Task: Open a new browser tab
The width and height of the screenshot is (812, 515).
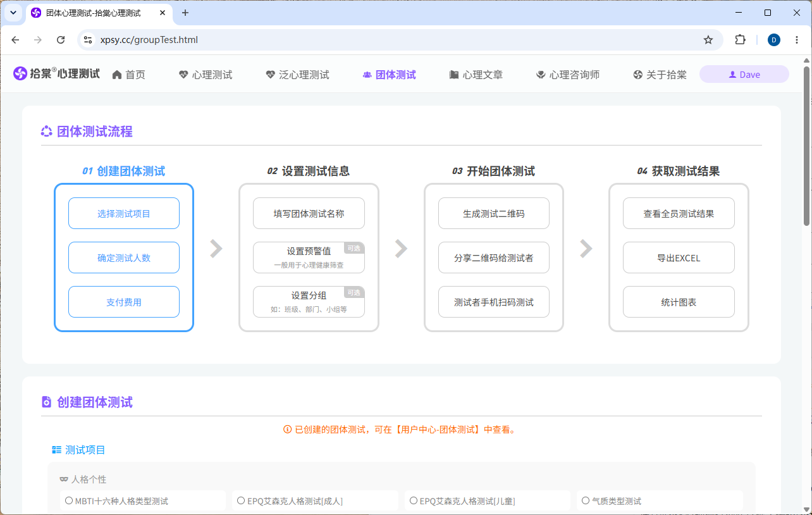Action: click(x=185, y=13)
